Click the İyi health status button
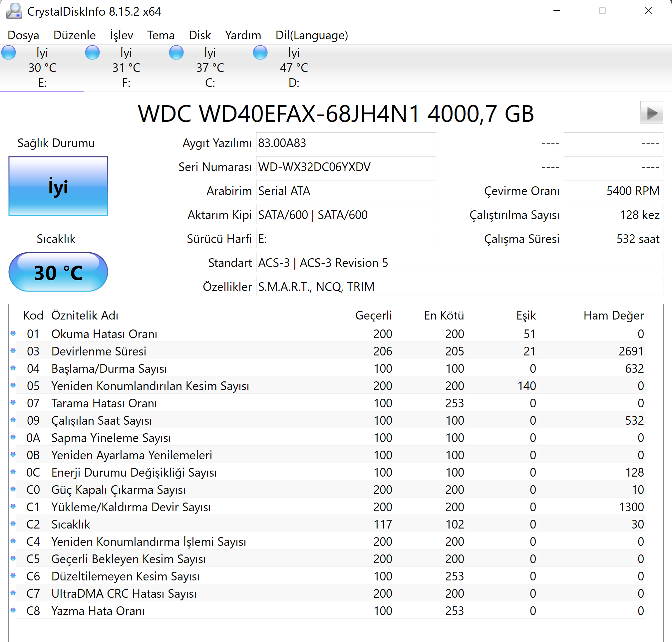 [x=58, y=186]
